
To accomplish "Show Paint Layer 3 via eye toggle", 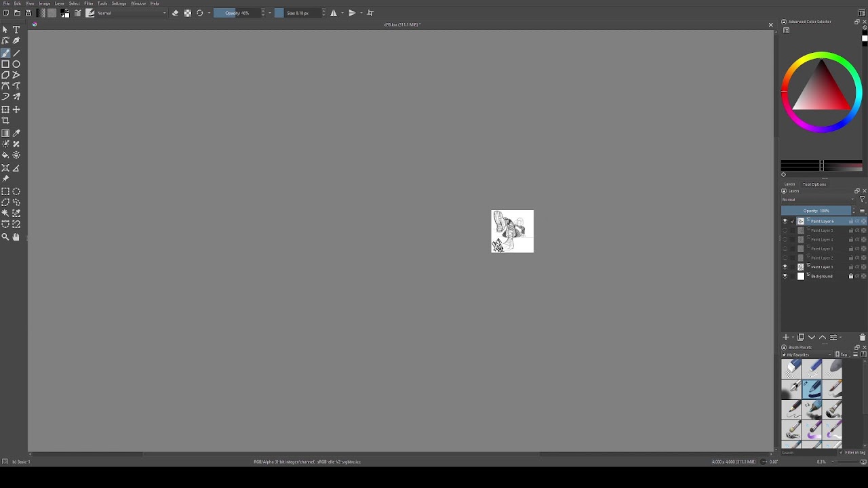I will click(785, 249).
